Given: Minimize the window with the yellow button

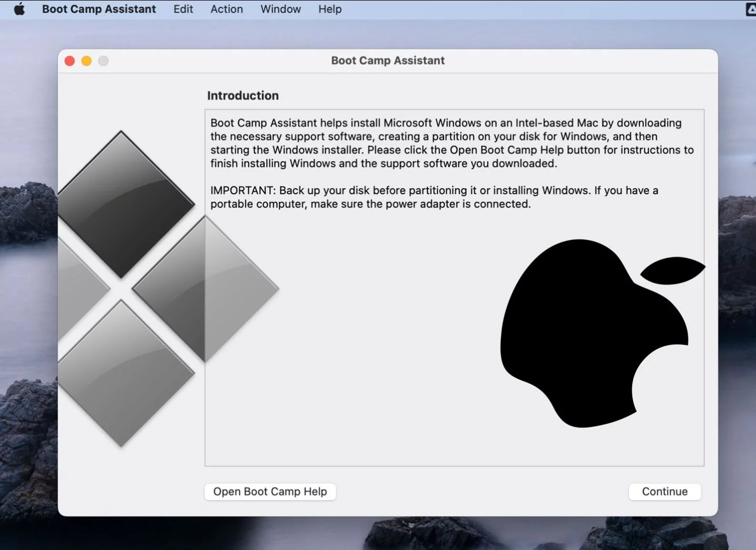Looking at the screenshot, I should point(86,61).
